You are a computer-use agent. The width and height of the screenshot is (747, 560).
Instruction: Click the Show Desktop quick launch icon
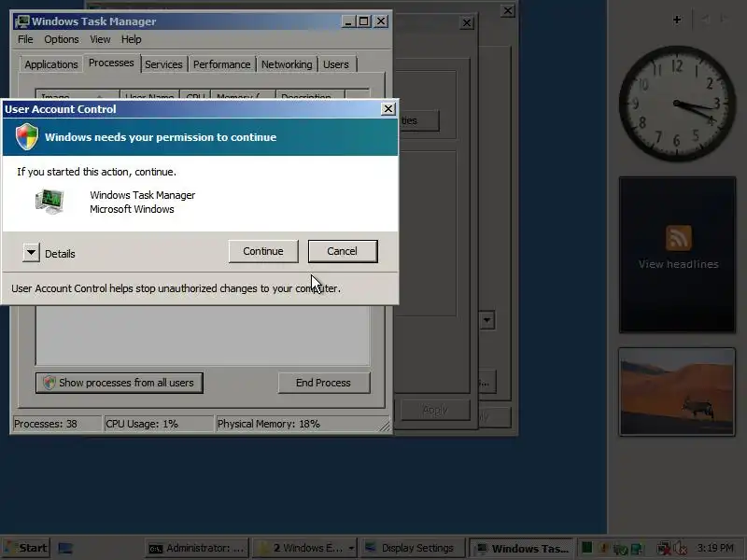point(64,548)
